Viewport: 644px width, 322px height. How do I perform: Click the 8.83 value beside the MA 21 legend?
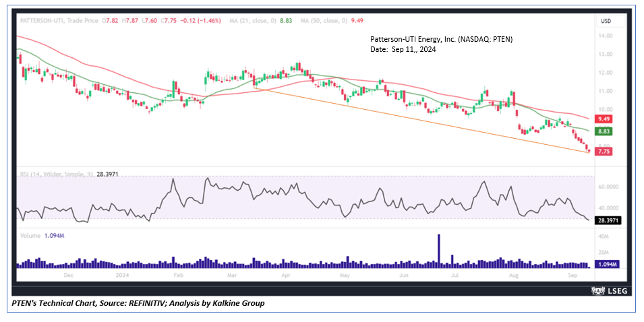tap(286, 20)
